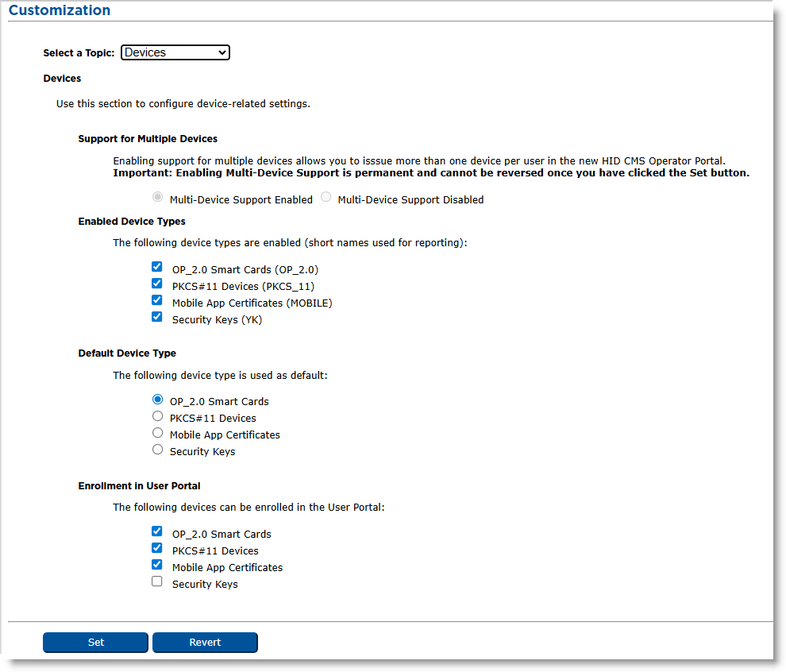Click the Set button
This screenshot has width=786, height=672.
tap(96, 643)
